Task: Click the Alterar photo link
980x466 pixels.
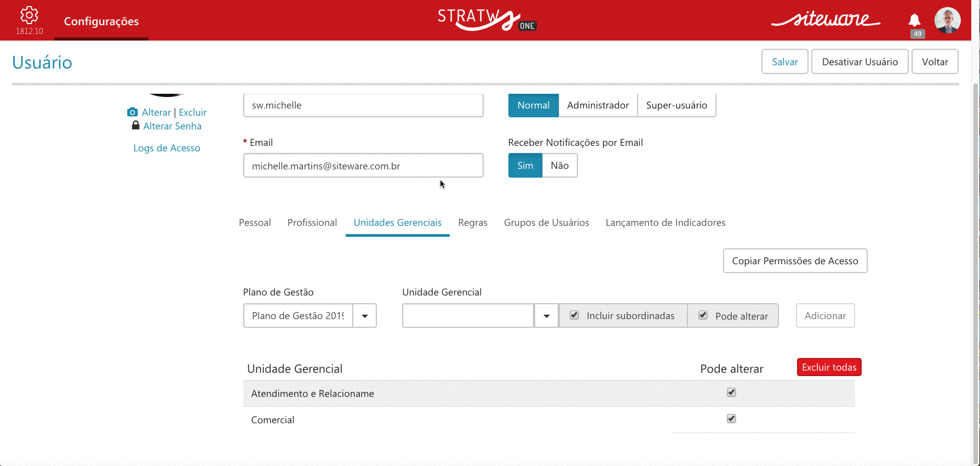Action: pos(157,112)
